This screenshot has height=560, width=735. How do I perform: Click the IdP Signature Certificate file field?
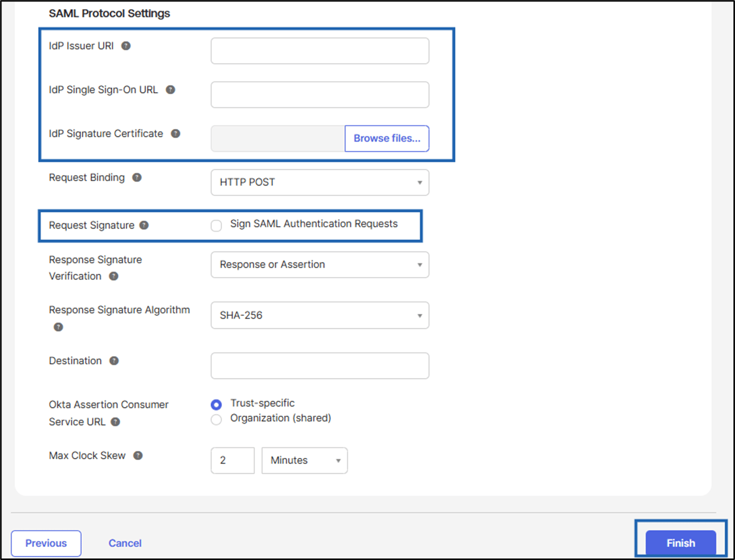278,138
